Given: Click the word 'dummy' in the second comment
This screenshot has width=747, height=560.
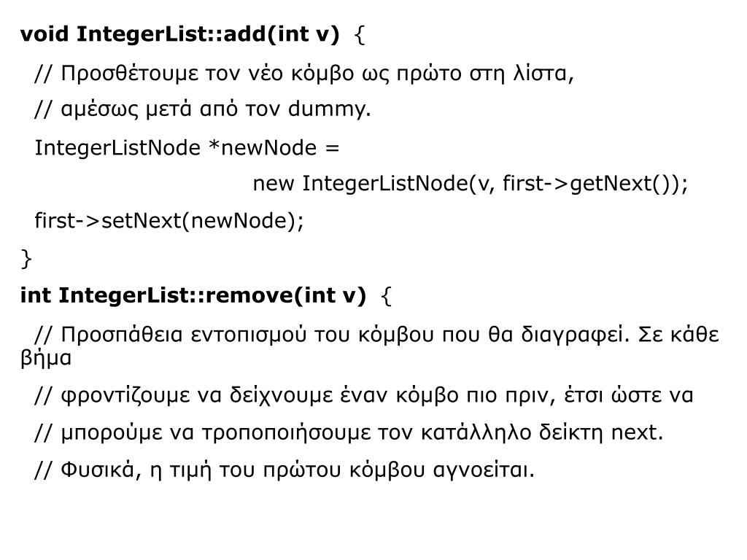Looking at the screenshot, I should (326, 109).
